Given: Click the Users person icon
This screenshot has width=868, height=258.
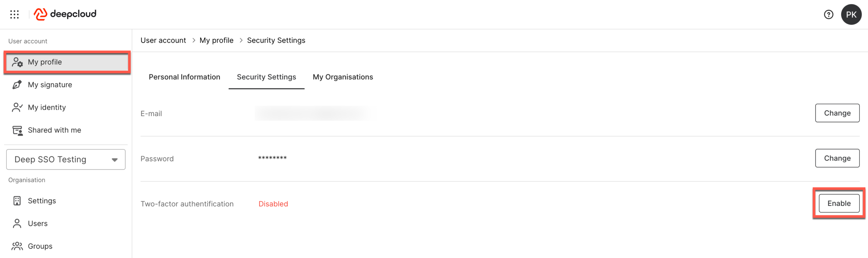Looking at the screenshot, I should 17,223.
